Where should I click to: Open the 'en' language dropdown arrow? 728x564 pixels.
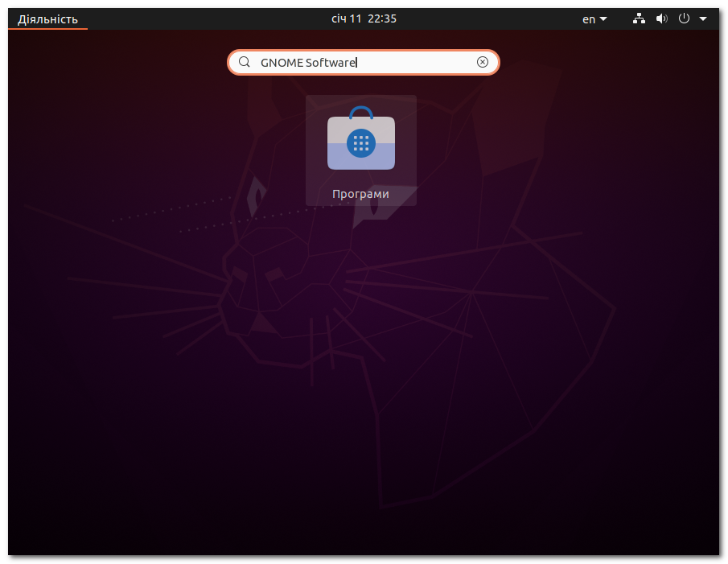pos(603,19)
